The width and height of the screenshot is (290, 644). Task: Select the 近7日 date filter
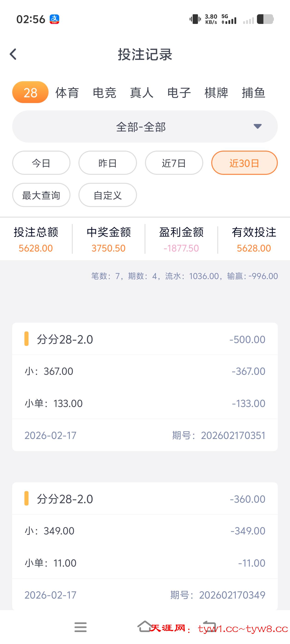click(x=174, y=163)
